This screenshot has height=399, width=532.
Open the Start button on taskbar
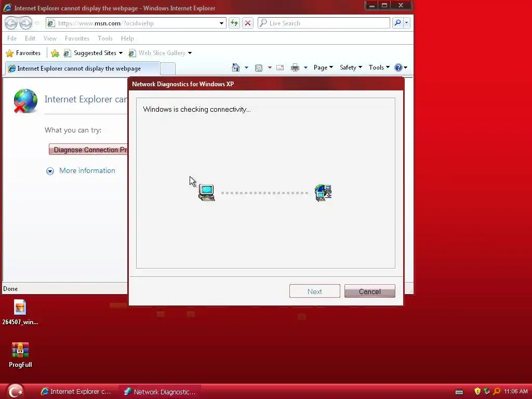pos(15,391)
